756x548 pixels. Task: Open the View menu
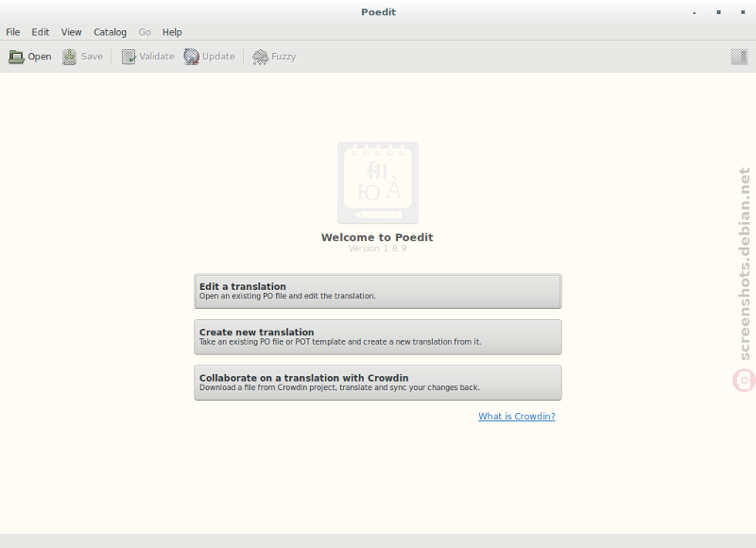(x=72, y=32)
